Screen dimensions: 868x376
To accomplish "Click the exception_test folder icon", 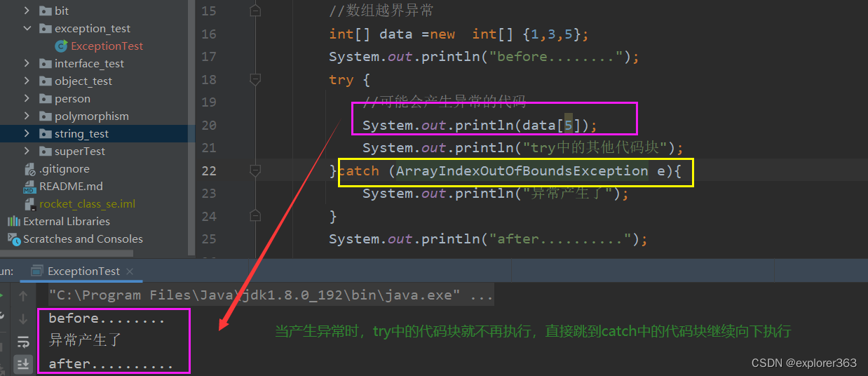I will pos(45,29).
